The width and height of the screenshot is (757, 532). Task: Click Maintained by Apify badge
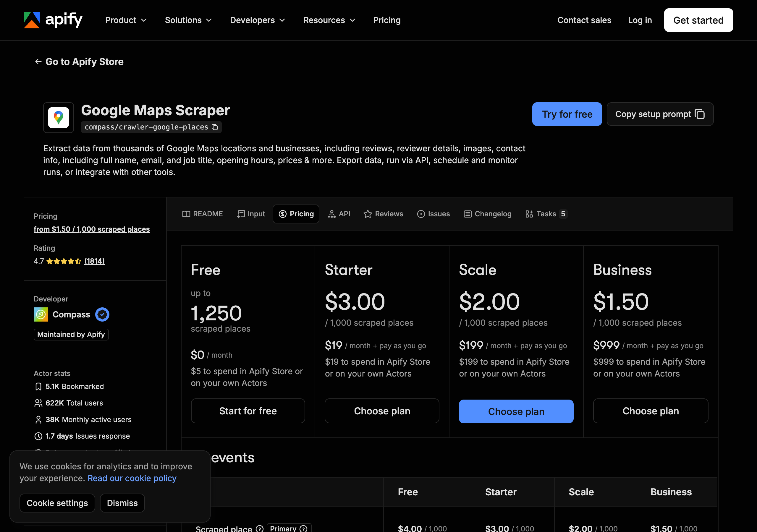click(71, 335)
